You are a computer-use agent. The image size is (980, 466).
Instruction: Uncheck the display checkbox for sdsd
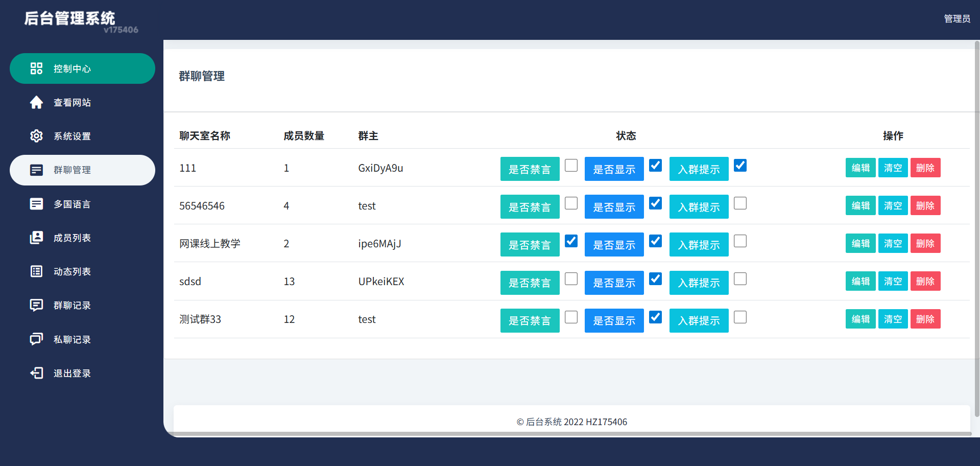655,279
